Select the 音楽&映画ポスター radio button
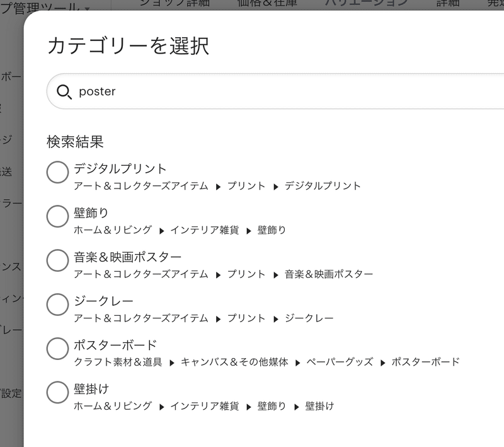The width and height of the screenshot is (504, 447). [57, 260]
